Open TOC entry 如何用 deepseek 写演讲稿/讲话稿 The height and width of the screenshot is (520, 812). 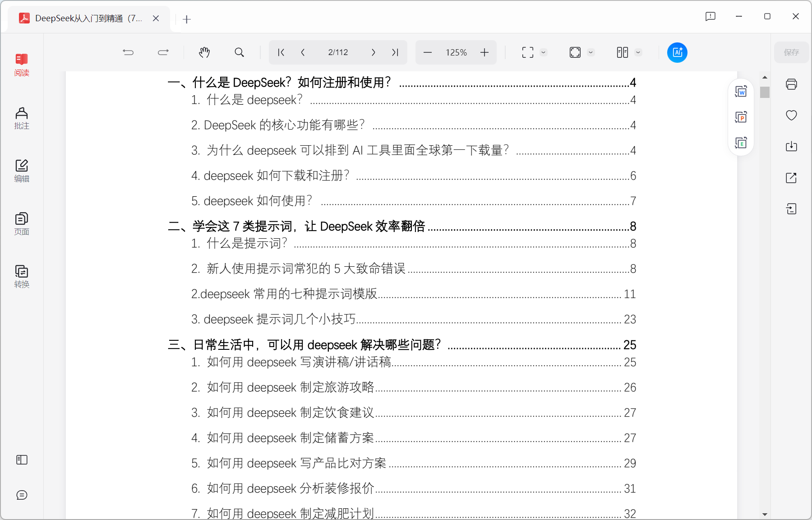[x=414, y=362]
